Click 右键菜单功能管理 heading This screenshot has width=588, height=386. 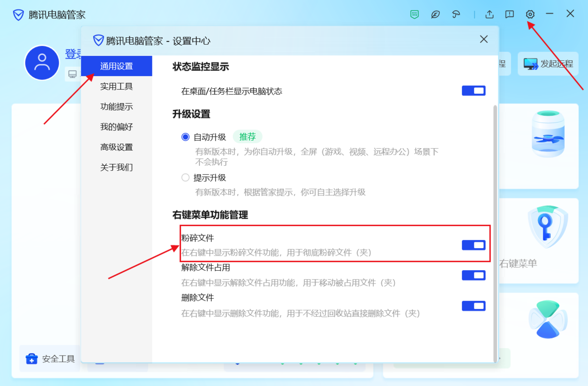(x=210, y=214)
